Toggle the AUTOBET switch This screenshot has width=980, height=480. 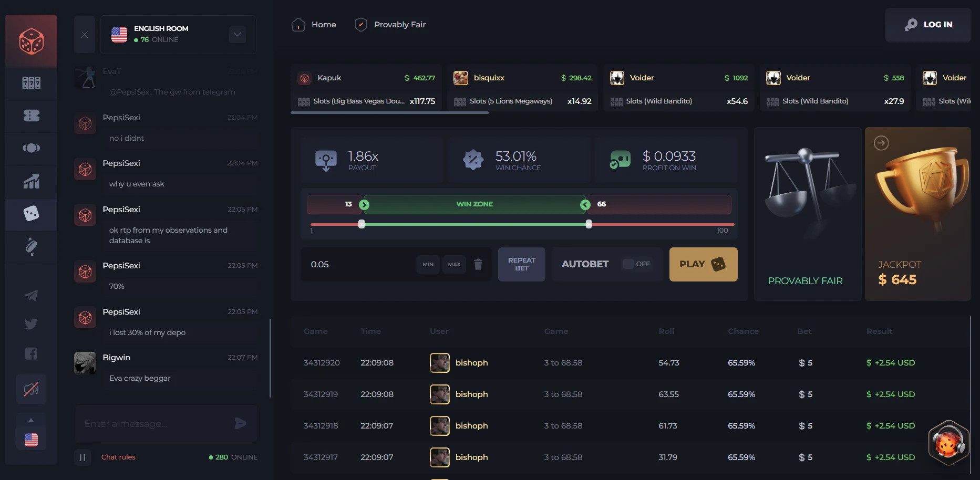click(x=637, y=264)
